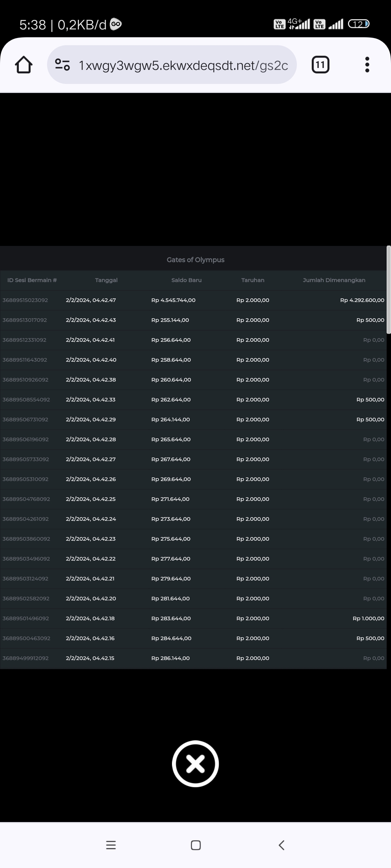This screenshot has width=391, height=868.
Task: Tap Android recent apps navigation button
Action: click(x=111, y=845)
